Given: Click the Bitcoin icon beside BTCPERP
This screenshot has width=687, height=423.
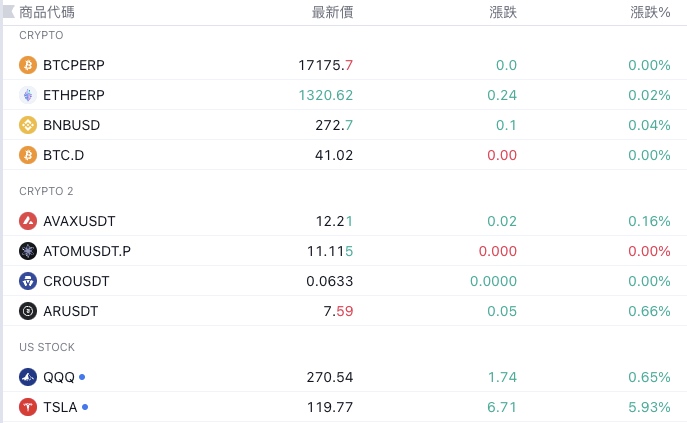Looking at the screenshot, I should pos(28,65).
